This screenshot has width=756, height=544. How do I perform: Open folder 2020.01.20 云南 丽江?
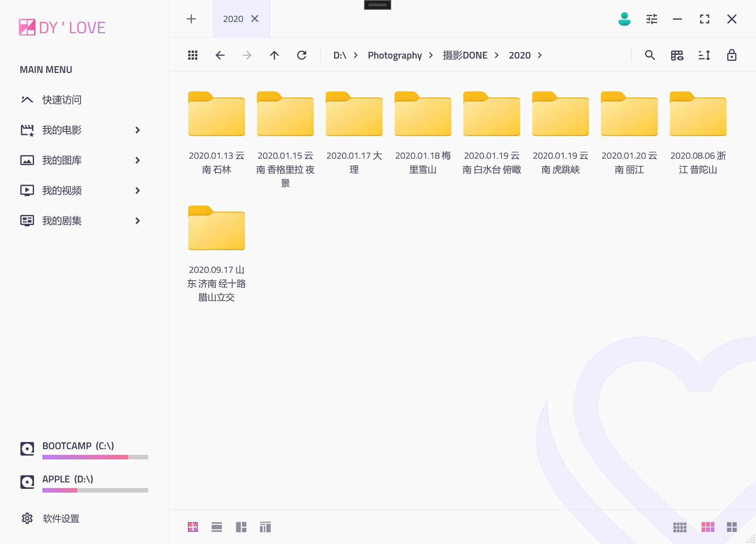(629, 133)
